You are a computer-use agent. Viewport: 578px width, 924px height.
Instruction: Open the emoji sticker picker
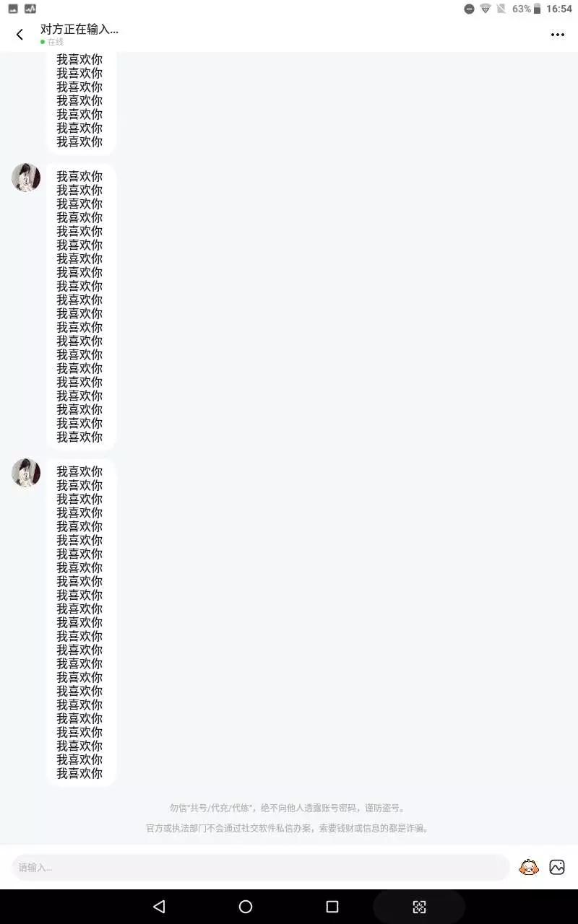click(x=529, y=867)
